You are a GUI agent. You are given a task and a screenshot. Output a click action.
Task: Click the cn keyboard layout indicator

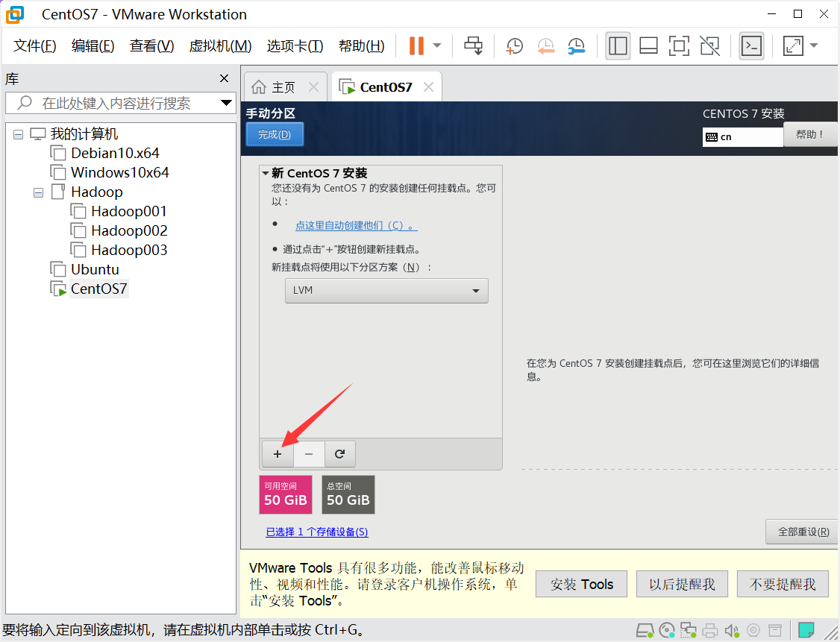point(742,137)
